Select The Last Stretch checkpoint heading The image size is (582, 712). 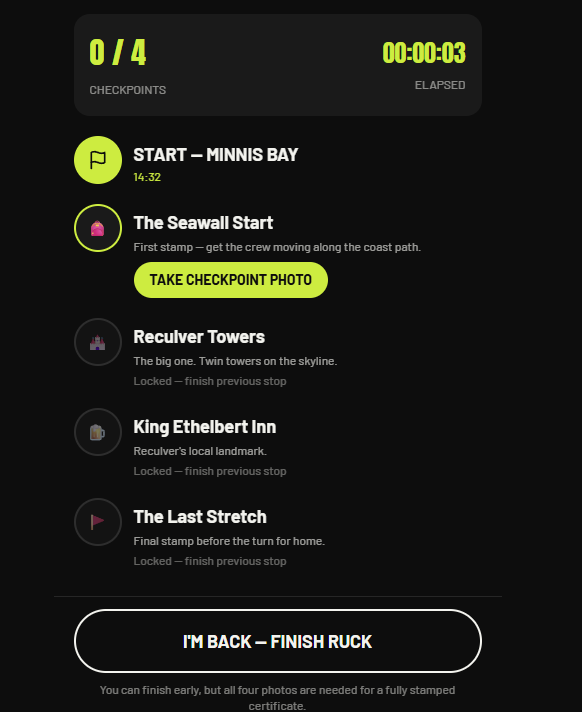point(200,517)
